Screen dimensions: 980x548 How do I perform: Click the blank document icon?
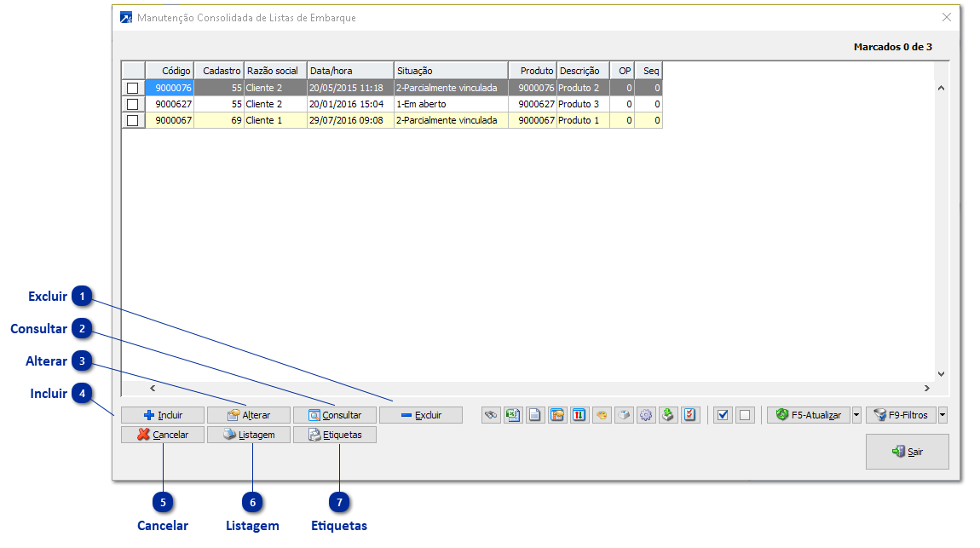pyautogui.click(x=535, y=415)
